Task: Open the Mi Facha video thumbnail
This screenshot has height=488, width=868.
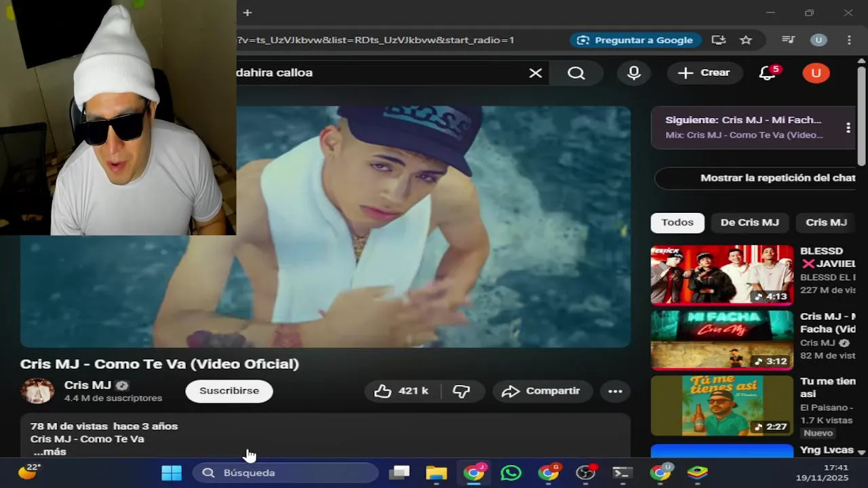Action: (722, 340)
